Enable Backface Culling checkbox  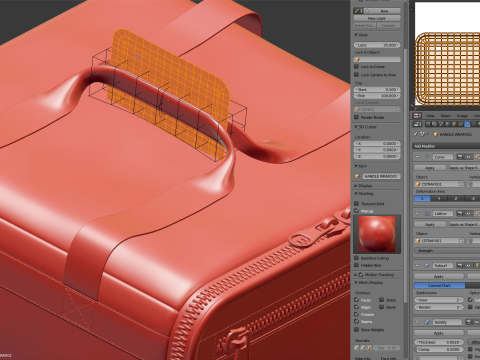click(x=356, y=258)
